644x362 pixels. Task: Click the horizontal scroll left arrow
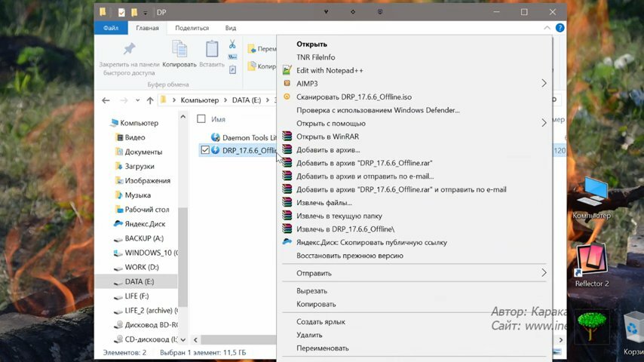(195, 340)
